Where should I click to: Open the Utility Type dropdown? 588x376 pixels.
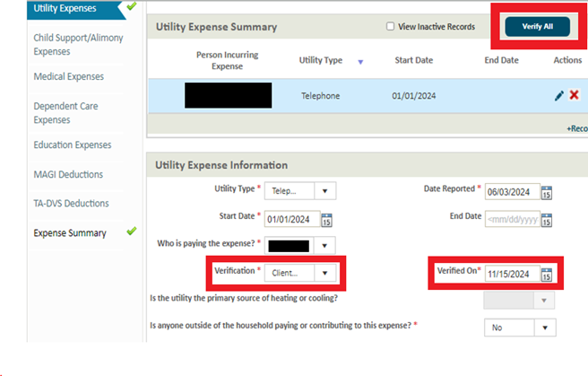(300, 191)
